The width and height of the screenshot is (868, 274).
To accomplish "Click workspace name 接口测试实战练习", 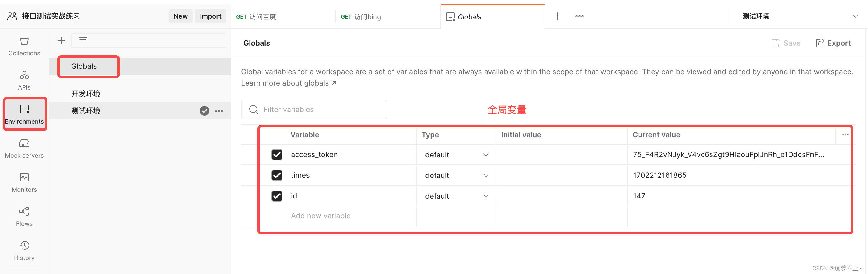I will coord(51,16).
